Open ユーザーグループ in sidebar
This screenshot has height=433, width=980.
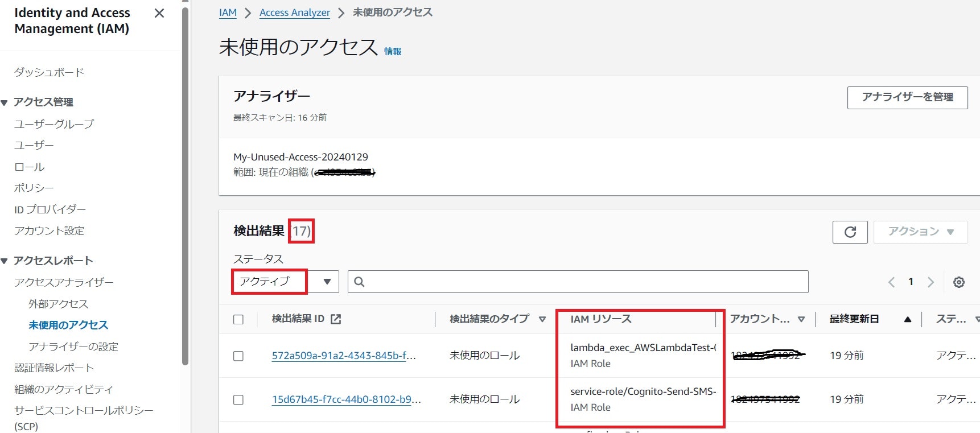pyautogui.click(x=54, y=123)
